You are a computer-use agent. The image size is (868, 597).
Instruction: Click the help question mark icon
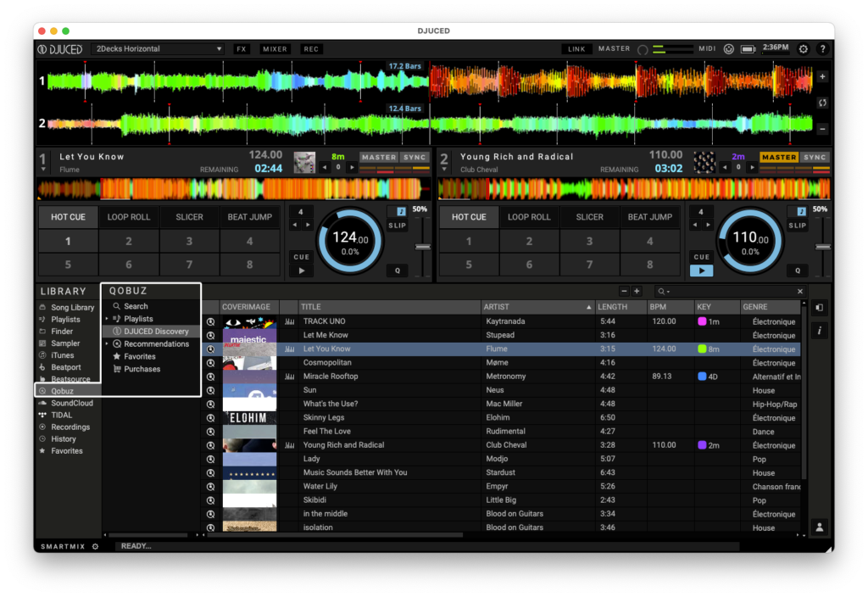click(821, 49)
